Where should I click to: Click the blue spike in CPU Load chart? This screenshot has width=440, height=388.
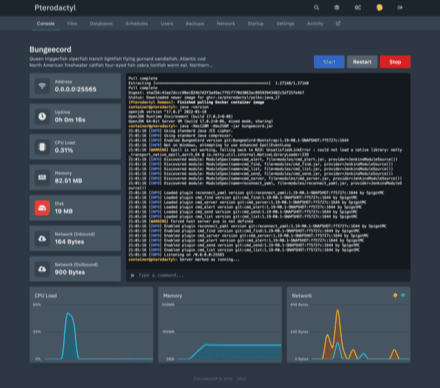[69, 337]
